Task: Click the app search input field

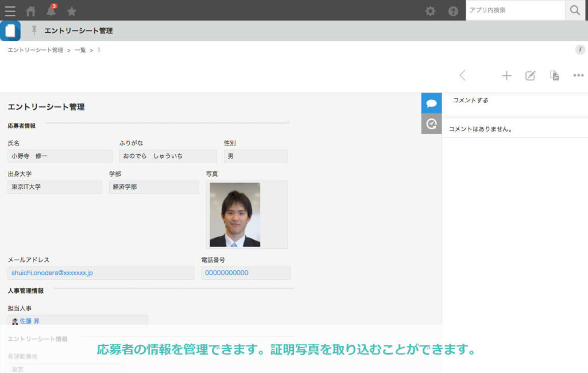Action: coord(515,10)
